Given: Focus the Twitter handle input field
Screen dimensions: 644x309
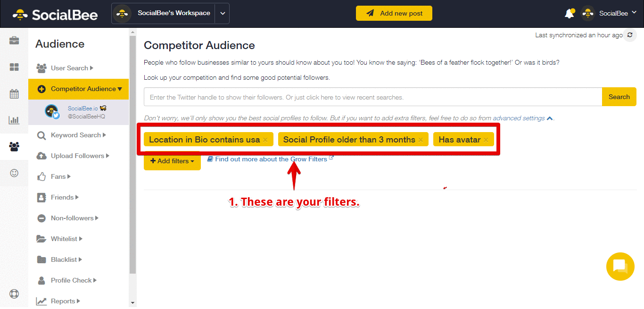Looking at the screenshot, I should [x=373, y=97].
